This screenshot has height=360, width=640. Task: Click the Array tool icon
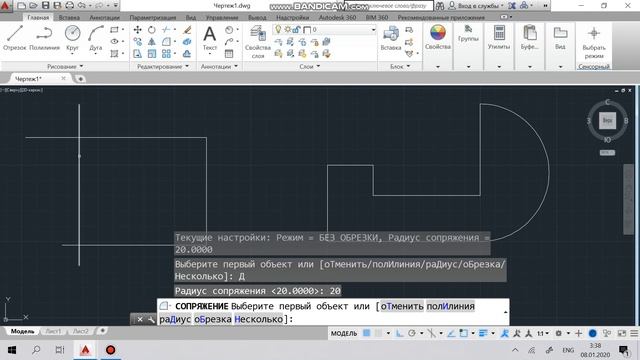(x=166, y=54)
